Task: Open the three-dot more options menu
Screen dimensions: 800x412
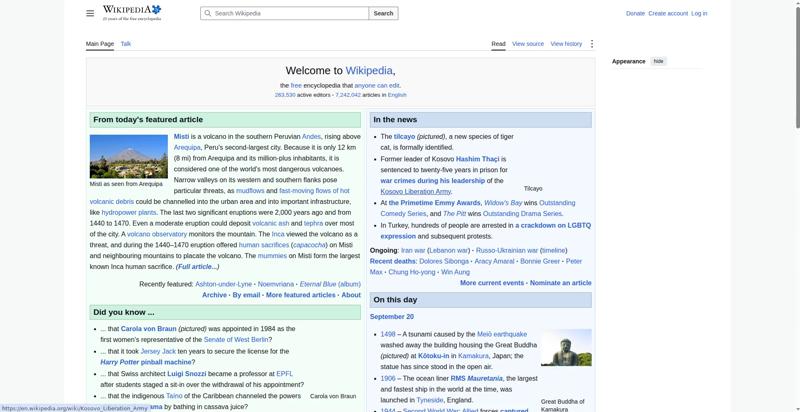Action: click(592, 44)
